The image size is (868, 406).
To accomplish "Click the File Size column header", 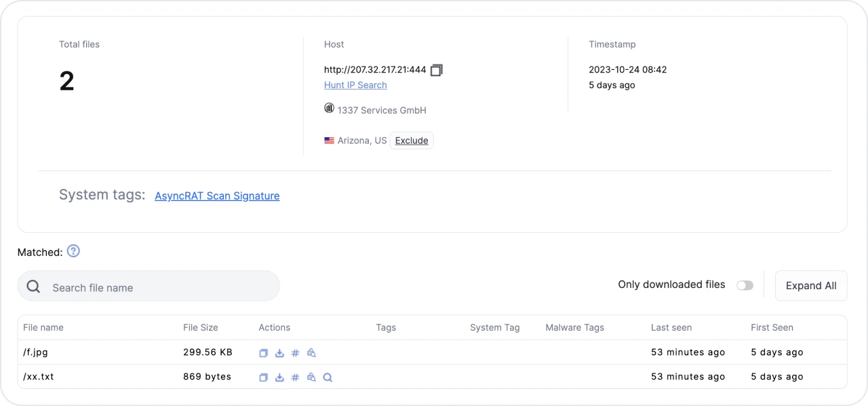I will [x=201, y=327].
